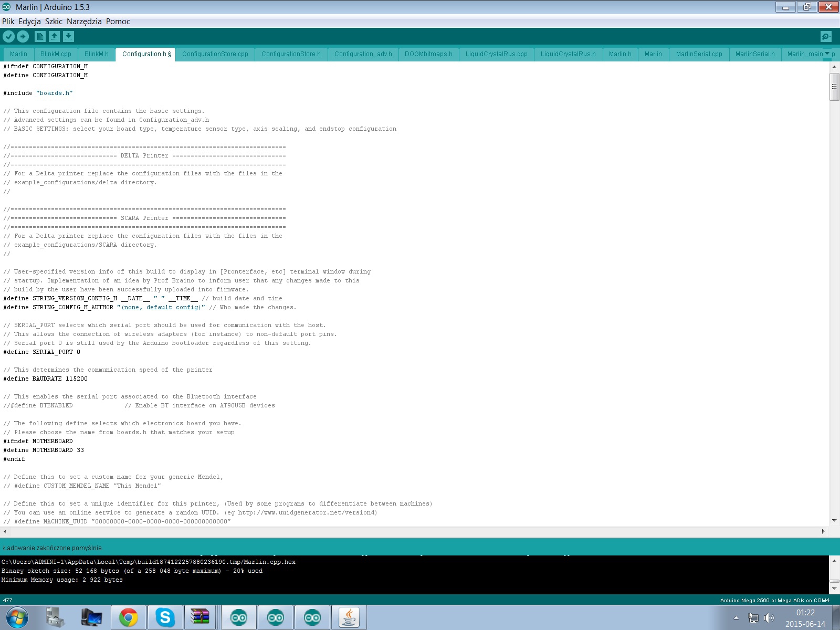Show hidden tray icons arrow
Viewport: 840px width, 630px height.
coord(736,618)
